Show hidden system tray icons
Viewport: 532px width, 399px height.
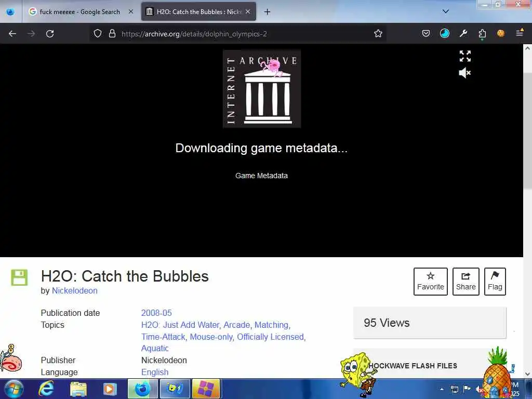click(442, 389)
